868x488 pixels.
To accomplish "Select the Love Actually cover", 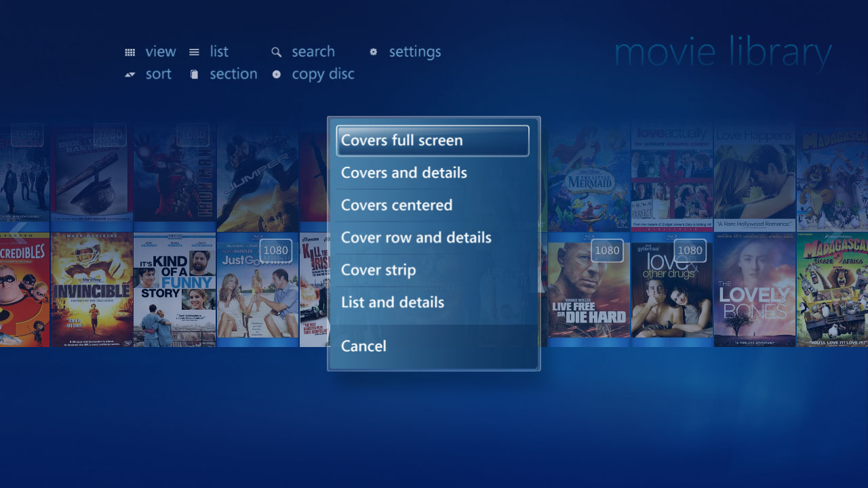I will 672,176.
